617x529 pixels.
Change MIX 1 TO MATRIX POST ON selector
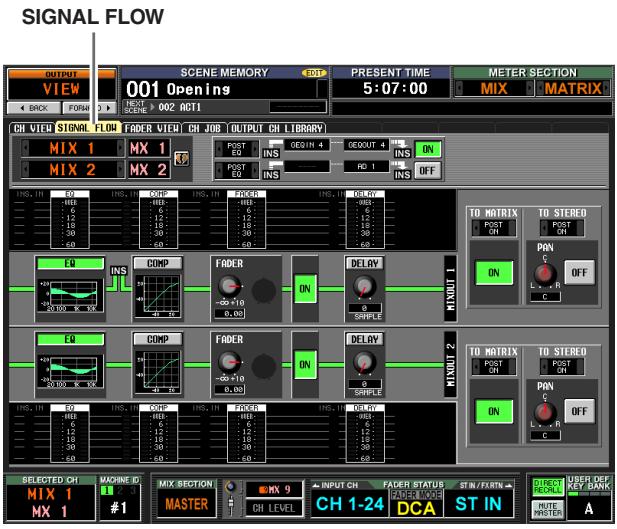(x=494, y=228)
